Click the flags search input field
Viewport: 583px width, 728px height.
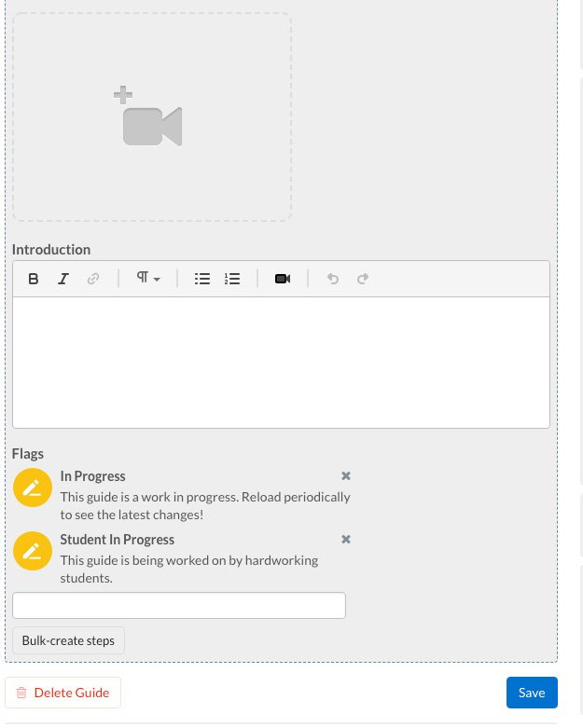(x=179, y=606)
